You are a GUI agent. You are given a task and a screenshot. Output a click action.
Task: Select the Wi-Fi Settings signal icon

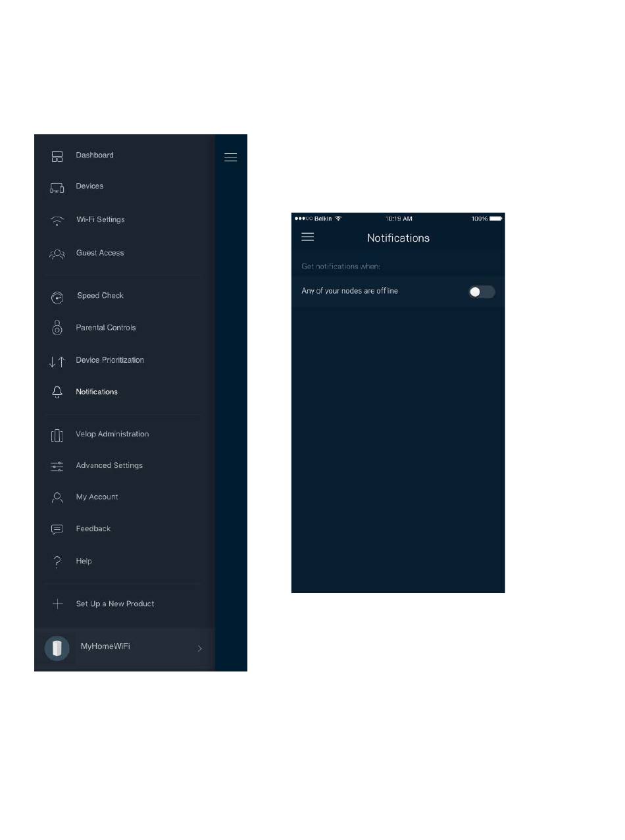57,221
